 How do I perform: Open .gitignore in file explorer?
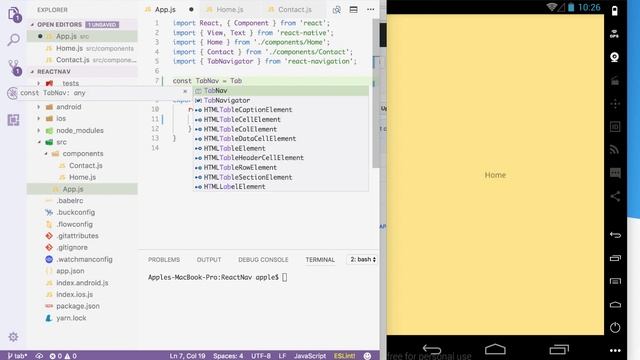(82, 247)
